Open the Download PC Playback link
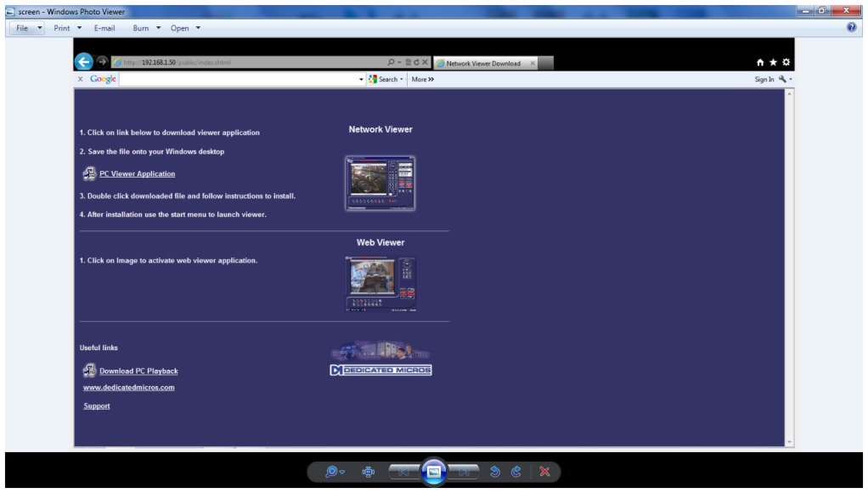 (138, 371)
